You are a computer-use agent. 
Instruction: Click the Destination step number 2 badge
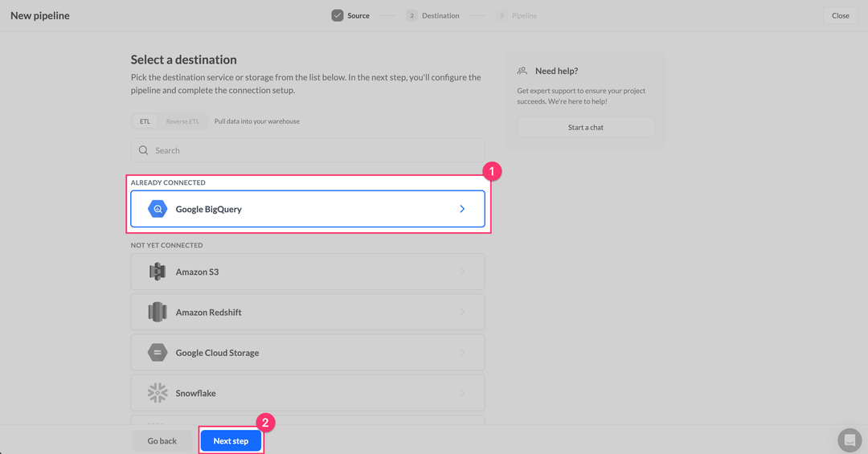(411, 15)
